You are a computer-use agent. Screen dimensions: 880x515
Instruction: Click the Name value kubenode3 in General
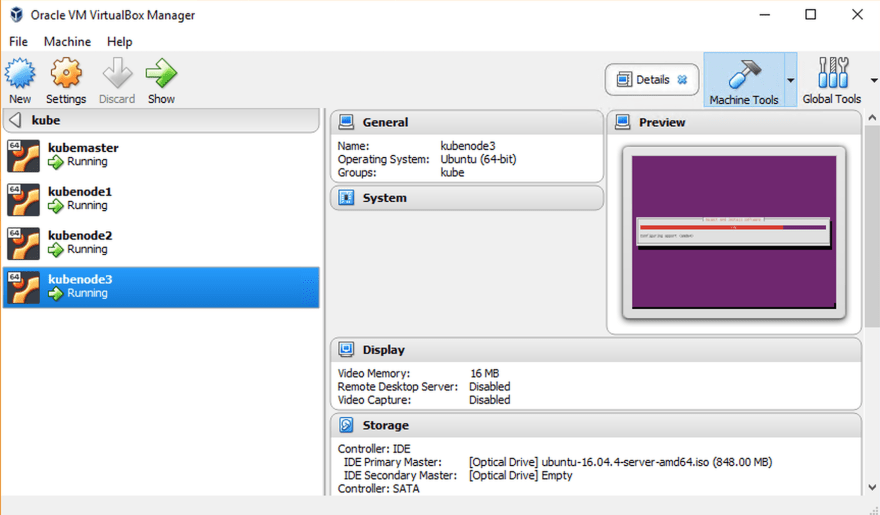click(x=468, y=146)
